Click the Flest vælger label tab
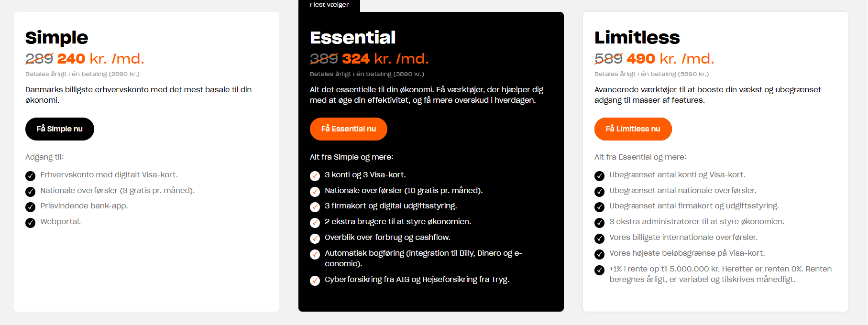This screenshot has width=868, height=325. [329, 5]
